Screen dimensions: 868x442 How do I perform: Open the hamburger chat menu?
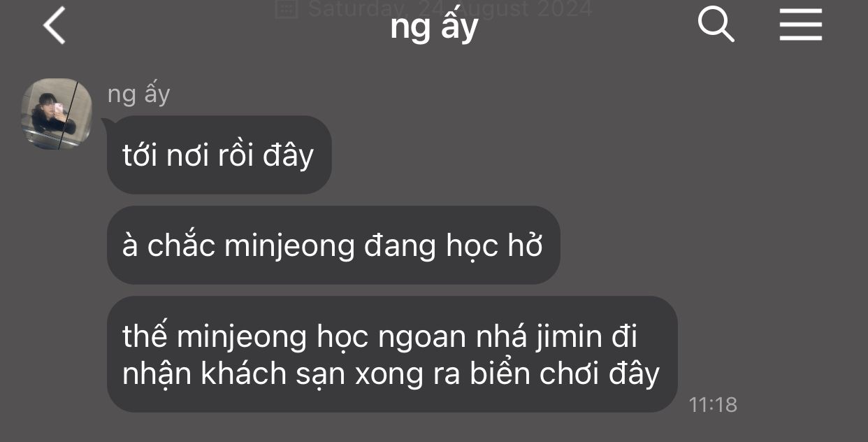click(801, 24)
